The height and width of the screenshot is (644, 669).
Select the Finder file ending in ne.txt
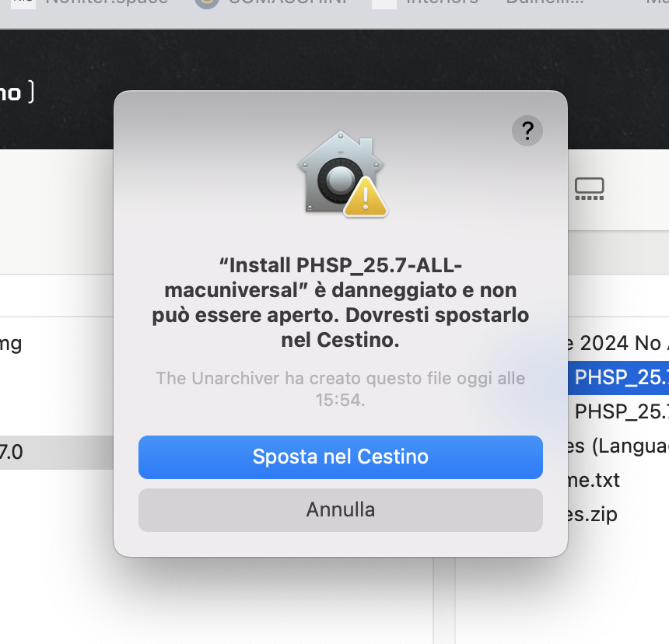pos(618,480)
